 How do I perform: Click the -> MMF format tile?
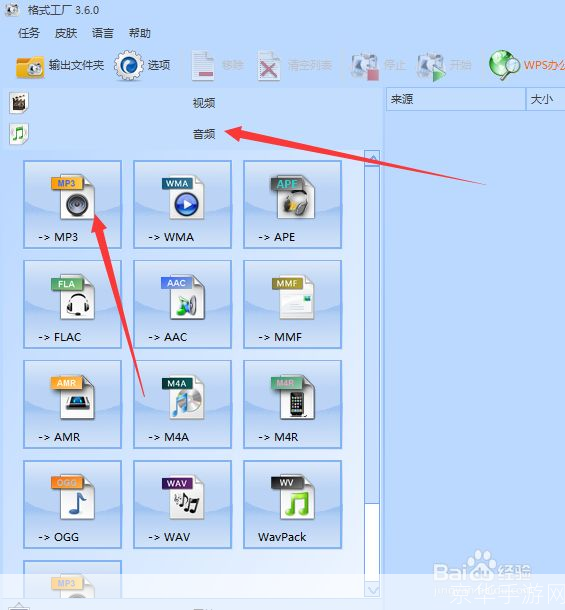[293, 305]
